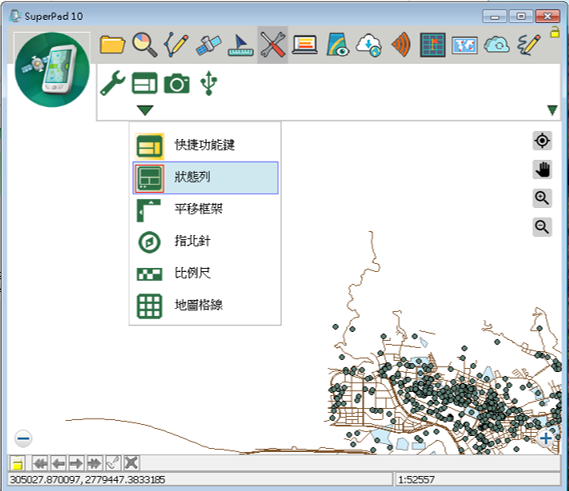Open the yellow folder project icon
The height and width of the screenshot is (491, 569).
click(x=112, y=45)
